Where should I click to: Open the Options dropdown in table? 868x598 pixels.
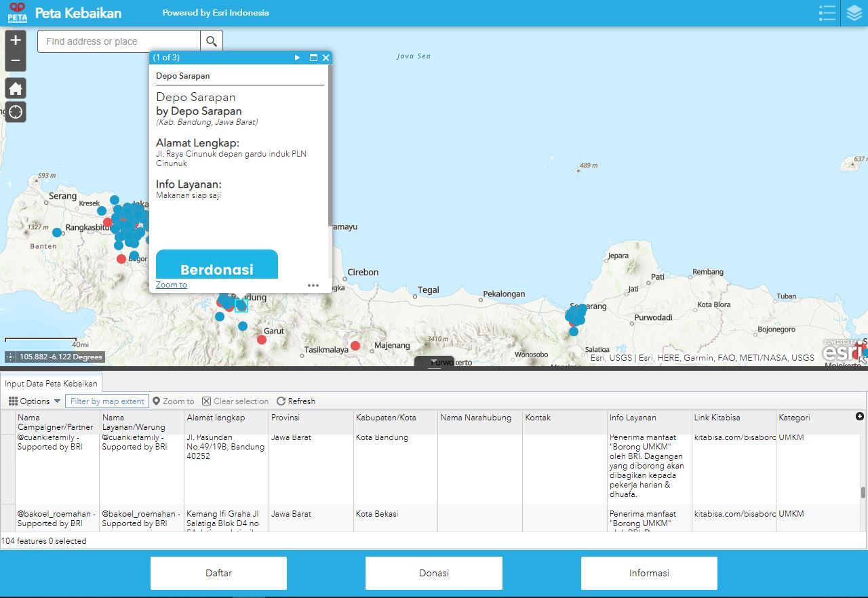tap(35, 401)
